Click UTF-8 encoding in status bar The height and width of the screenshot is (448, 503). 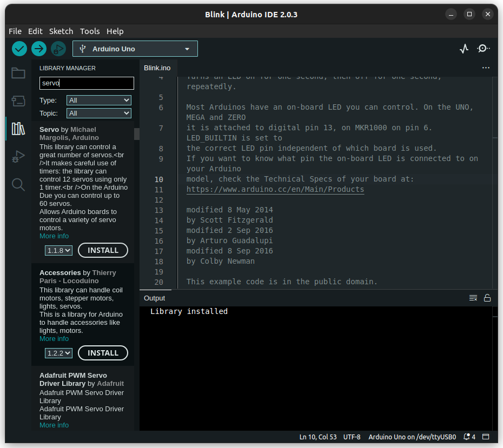[352, 437]
